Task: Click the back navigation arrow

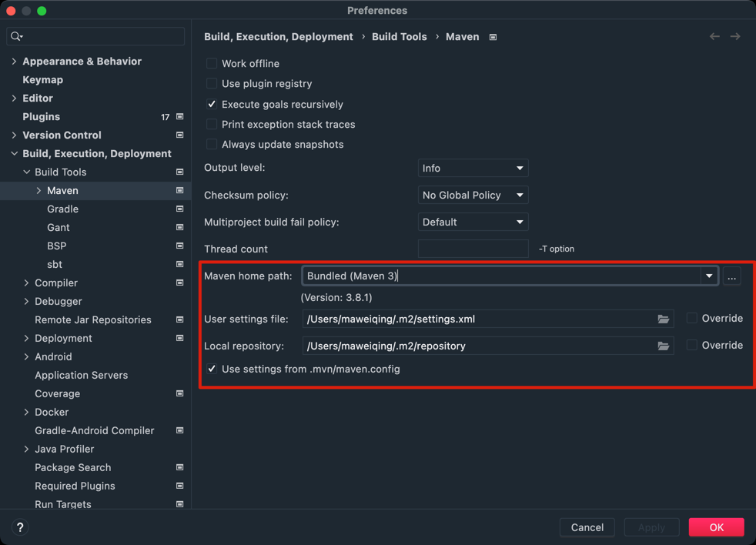Action: click(714, 36)
